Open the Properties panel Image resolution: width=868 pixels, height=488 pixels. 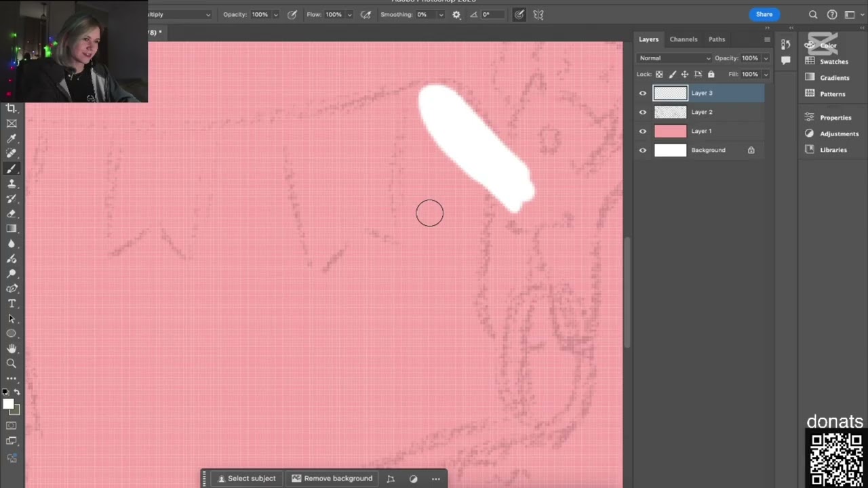tap(827, 118)
